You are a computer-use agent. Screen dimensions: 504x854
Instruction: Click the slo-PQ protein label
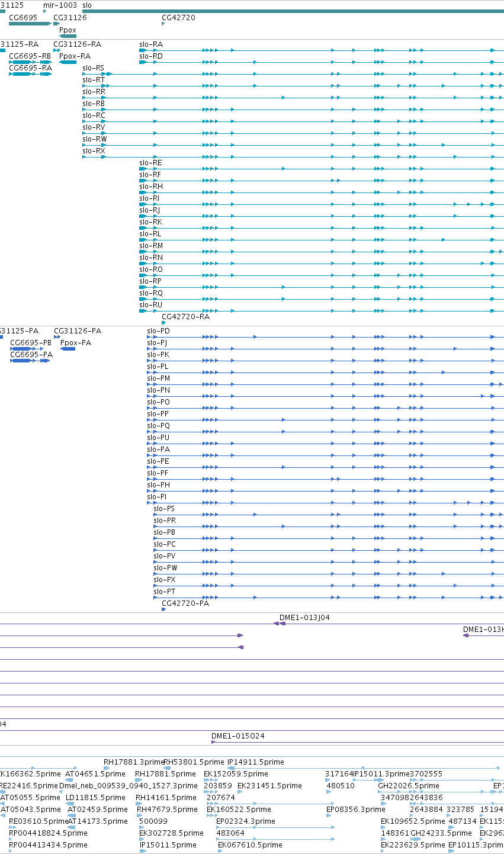click(x=158, y=426)
